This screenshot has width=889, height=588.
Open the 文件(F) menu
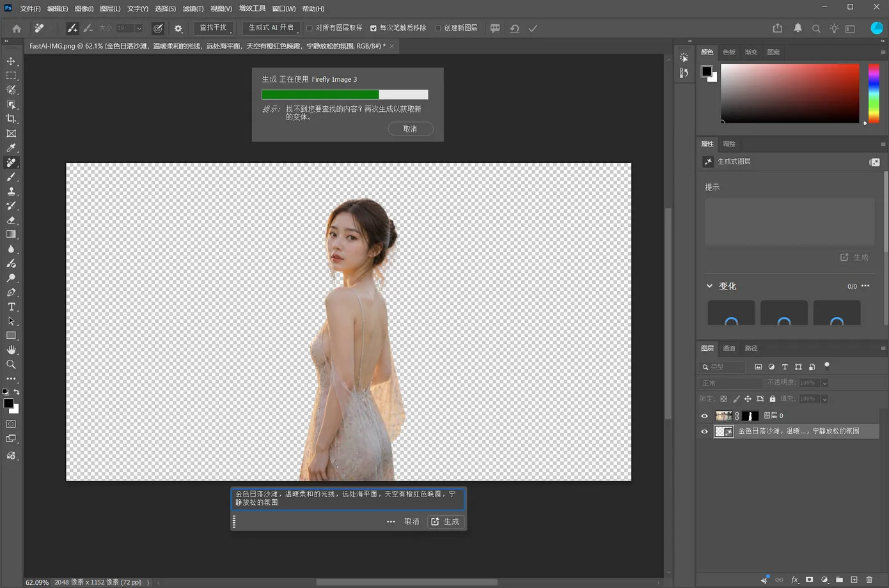click(x=30, y=9)
